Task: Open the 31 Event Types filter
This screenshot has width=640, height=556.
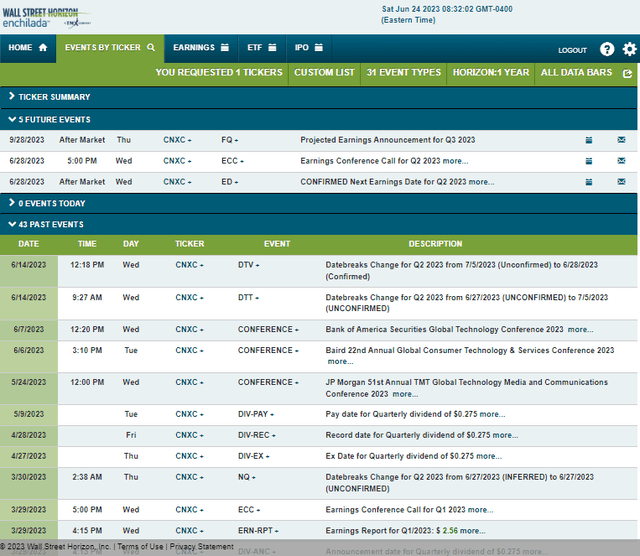Action: 403,73
